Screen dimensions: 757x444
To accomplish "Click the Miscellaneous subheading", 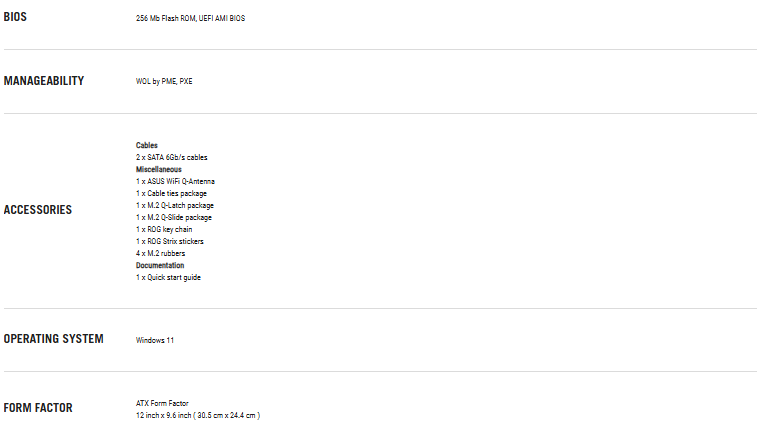I will click(x=159, y=169).
